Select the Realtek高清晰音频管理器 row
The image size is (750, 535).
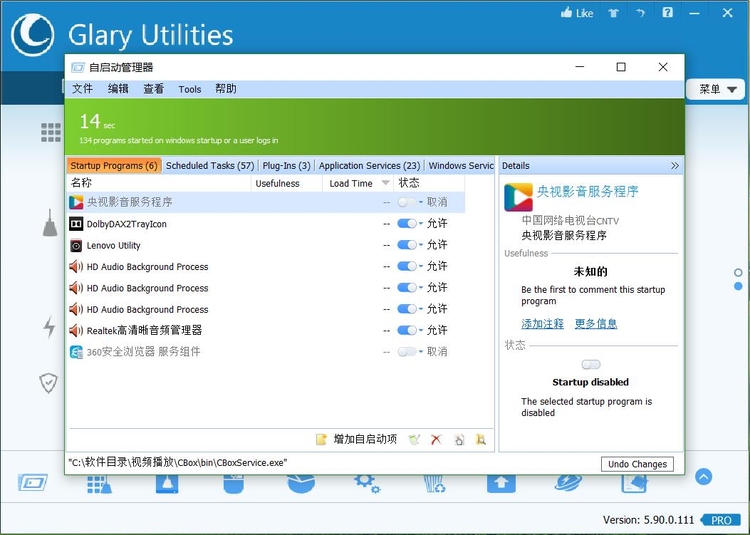[266, 330]
